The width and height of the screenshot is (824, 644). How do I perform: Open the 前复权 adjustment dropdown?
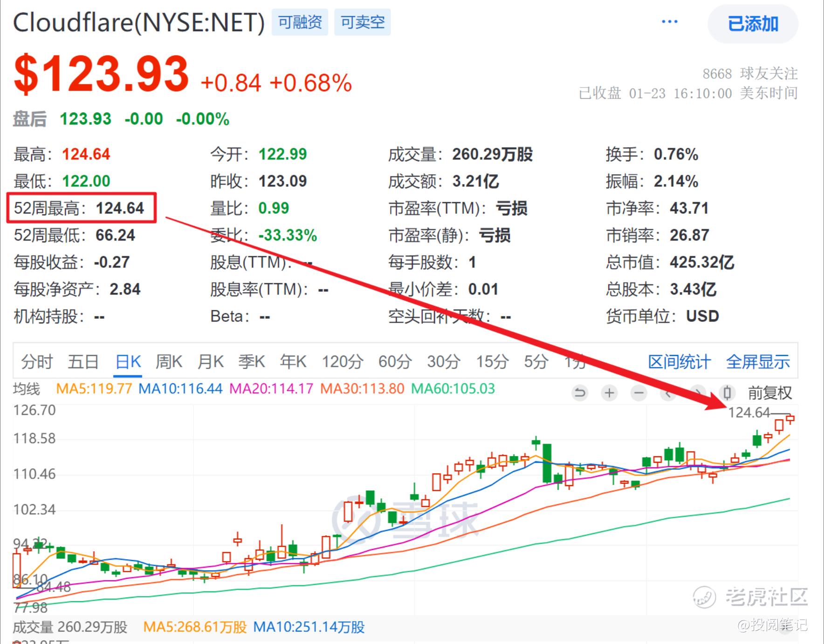[x=770, y=393]
